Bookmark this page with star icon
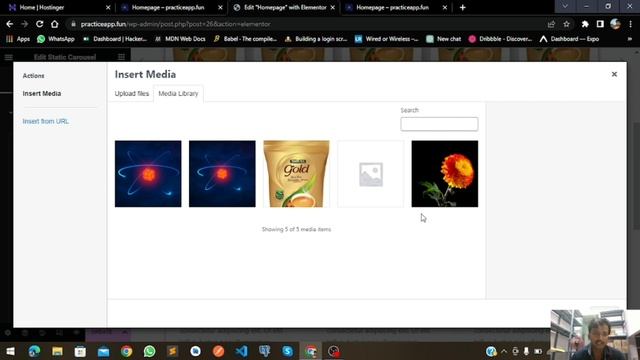Screen dimensions: 640x360 [x=566, y=24]
